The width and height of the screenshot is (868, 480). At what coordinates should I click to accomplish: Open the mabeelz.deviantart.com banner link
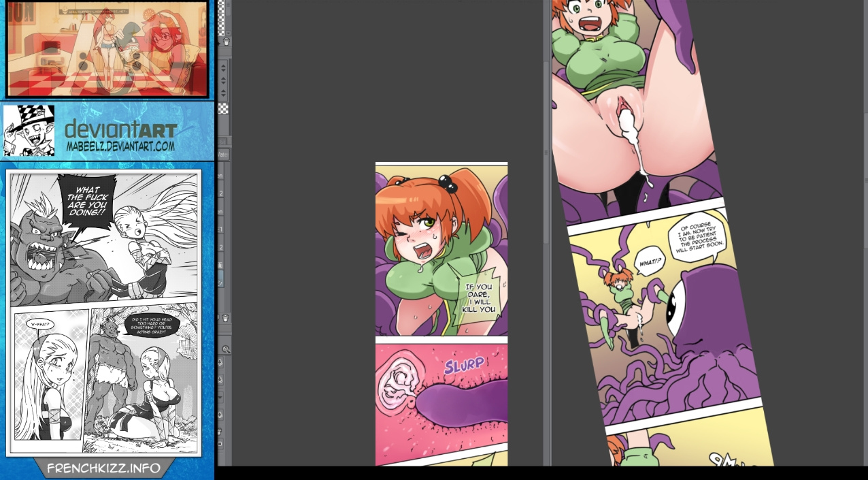pyautogui.click(x=108, y=131)
